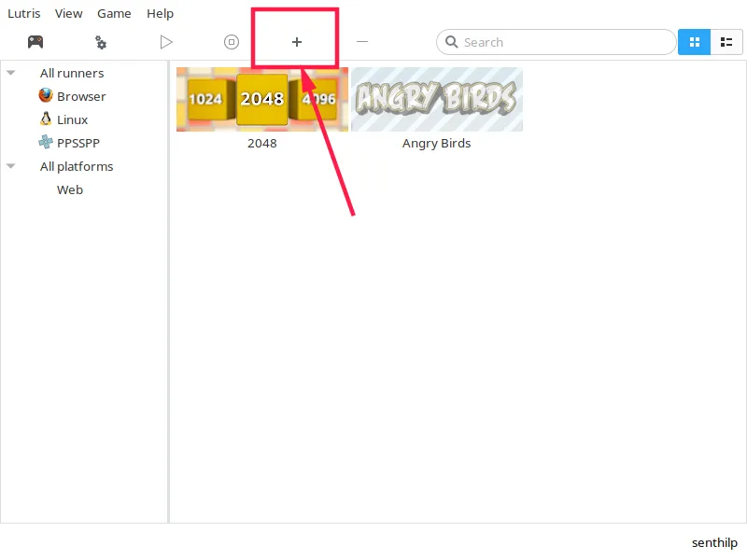Select the Browser runner
Image resolution: width=747 pixels, height=560 pixels.
point(81,97)
